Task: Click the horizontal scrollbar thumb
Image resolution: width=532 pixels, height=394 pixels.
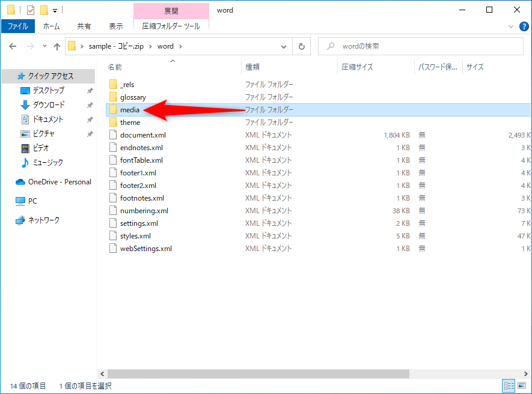Action: tap(258, 374)
